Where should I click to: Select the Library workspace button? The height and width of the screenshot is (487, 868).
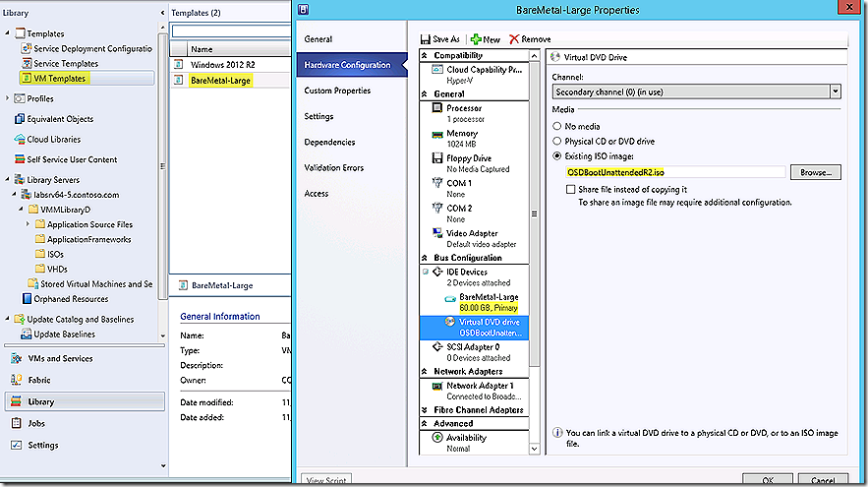[x=85, y=401]
